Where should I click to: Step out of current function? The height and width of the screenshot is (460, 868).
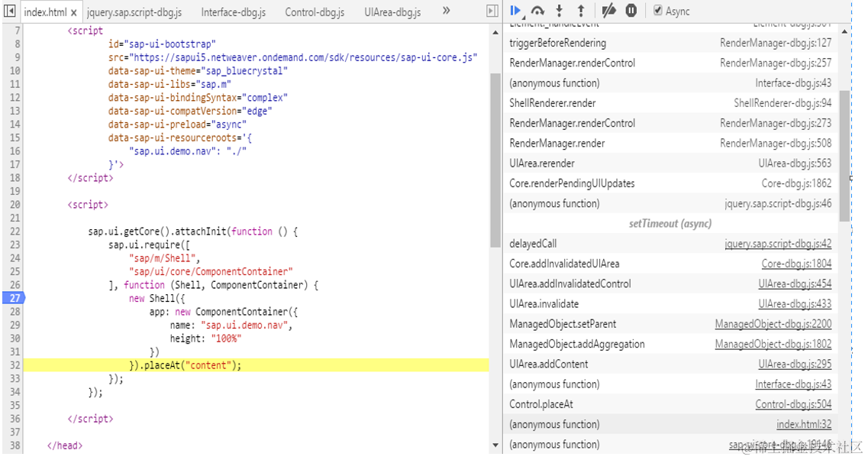tap(581, 11)
